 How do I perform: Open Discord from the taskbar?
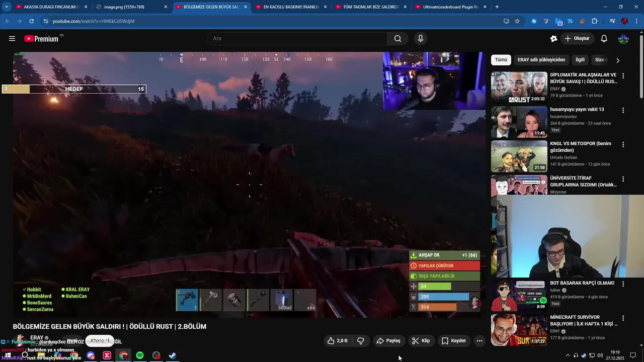91,355
